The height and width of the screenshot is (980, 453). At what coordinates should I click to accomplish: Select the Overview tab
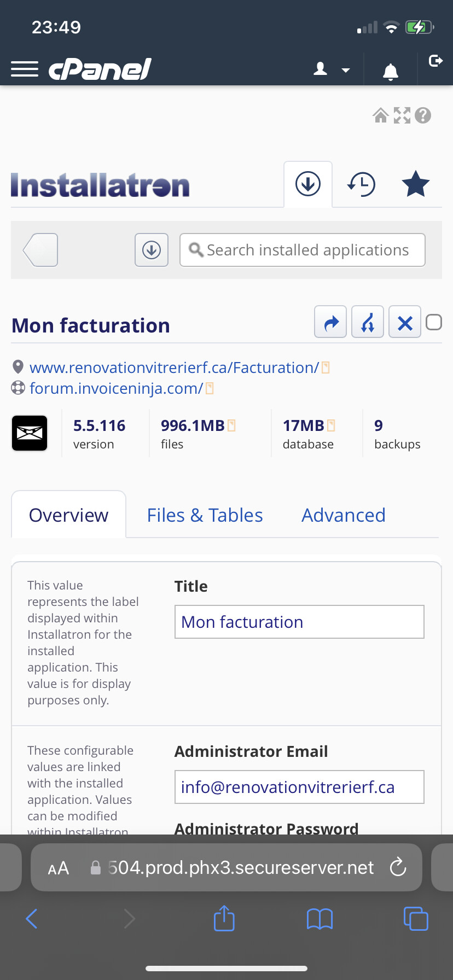click(69, 515)
